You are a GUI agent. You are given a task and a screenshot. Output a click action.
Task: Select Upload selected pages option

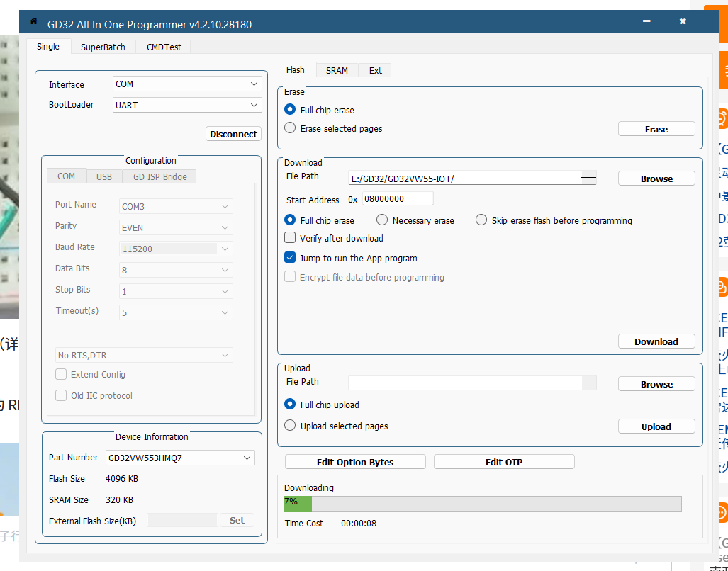click(290, 426)
